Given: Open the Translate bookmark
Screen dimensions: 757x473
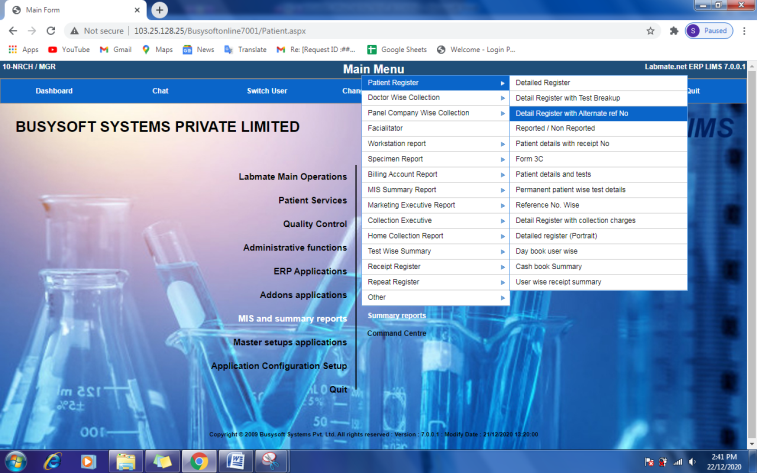Looking at the screenshot, I should click(245, 49).
